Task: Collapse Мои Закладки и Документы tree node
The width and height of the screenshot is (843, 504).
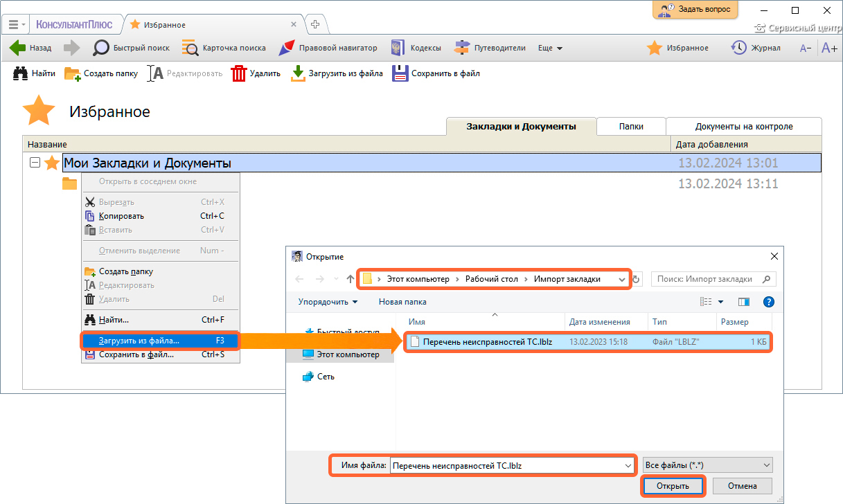Action: coord(35,163)
